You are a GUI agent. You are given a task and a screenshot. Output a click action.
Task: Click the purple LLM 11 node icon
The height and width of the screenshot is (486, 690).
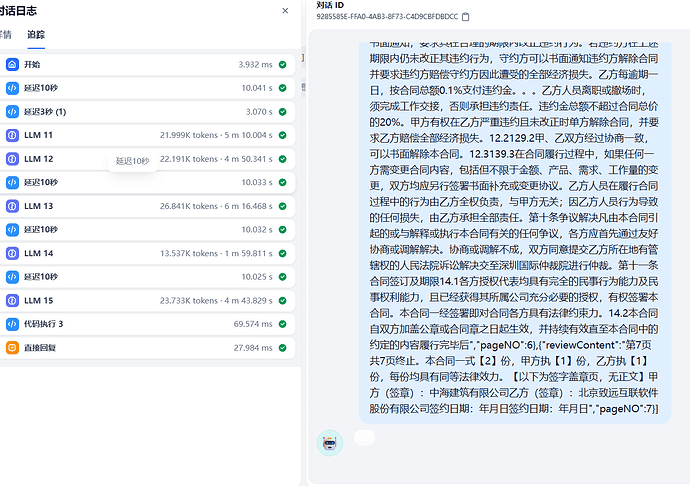click(x=12, y=134)
